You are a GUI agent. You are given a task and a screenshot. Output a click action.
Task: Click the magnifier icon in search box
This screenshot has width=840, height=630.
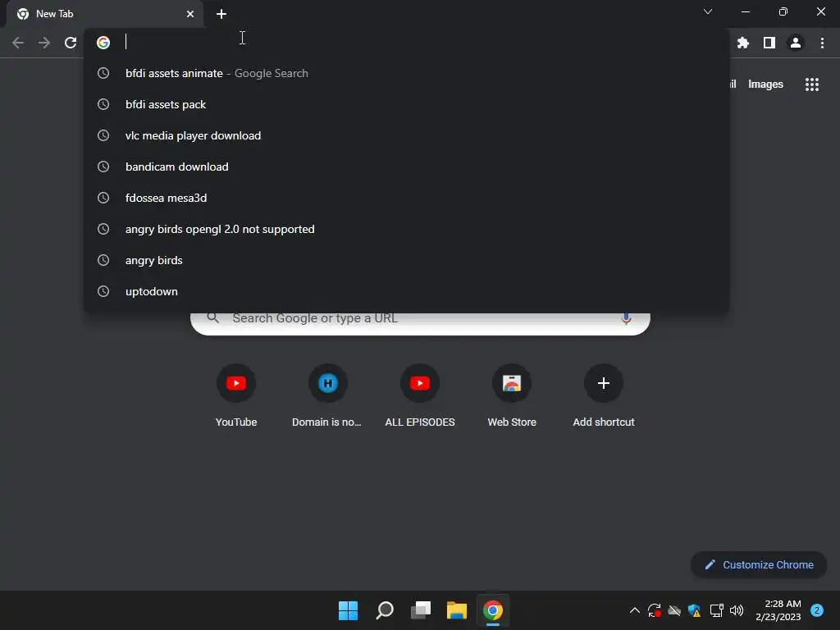click(x=212, y=317)
